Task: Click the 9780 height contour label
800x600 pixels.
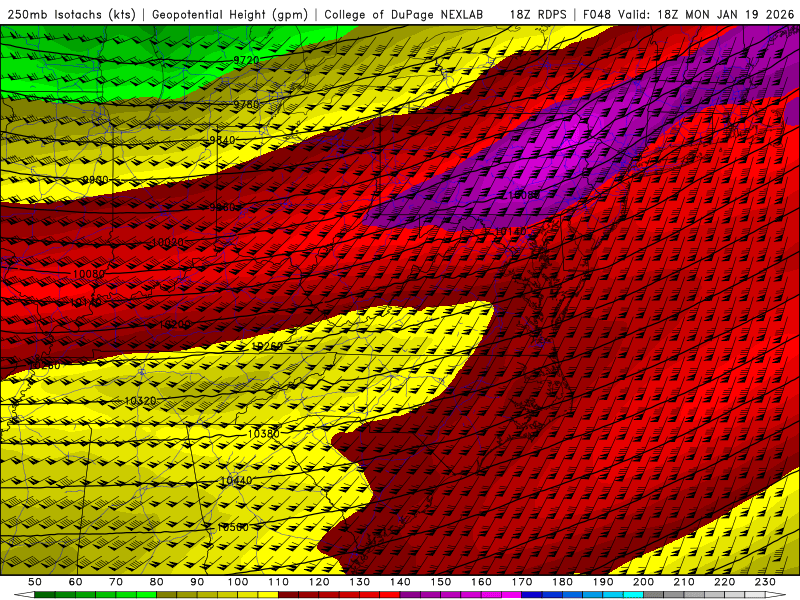Action: tap(246, 105)
